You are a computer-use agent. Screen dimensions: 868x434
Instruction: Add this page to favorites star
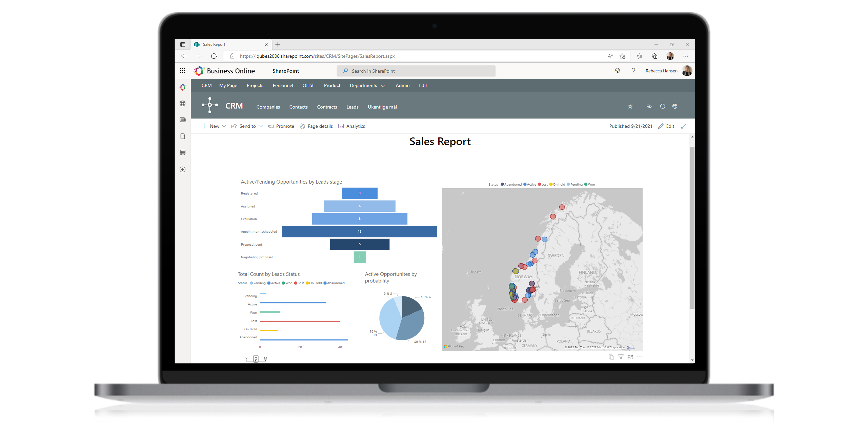pos(622,56)
